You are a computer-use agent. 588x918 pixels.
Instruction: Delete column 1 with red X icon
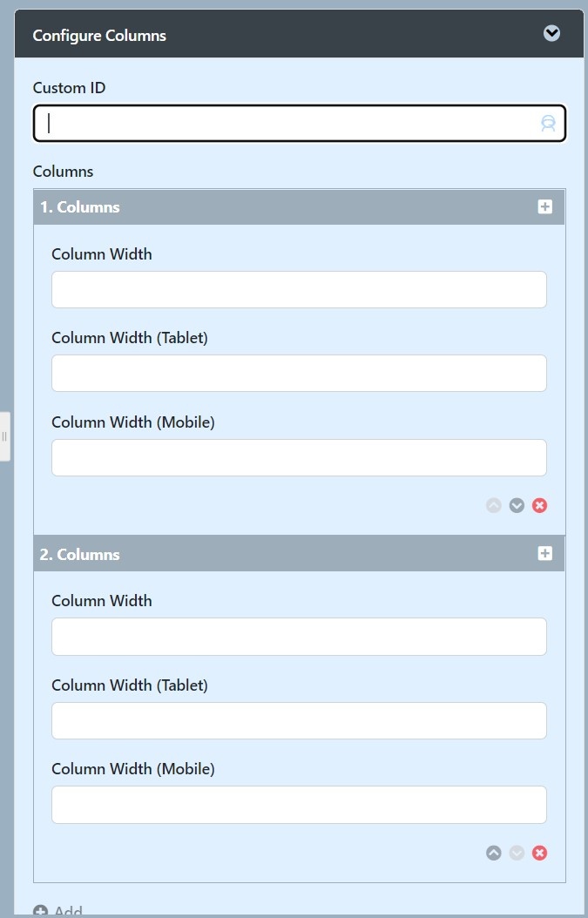[x=539, y=505]
